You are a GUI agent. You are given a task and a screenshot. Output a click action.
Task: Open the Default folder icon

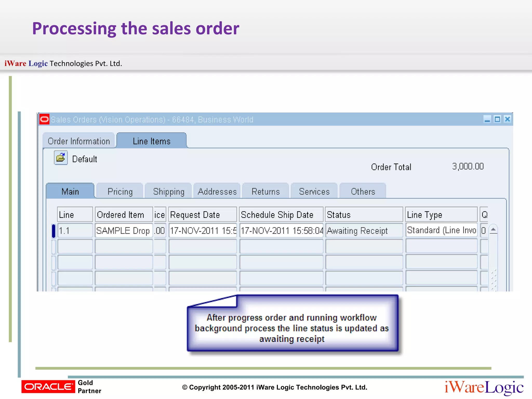click(x=61, y=158)
